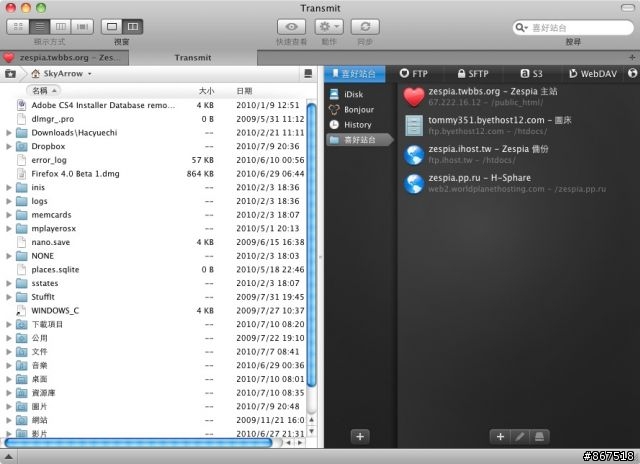Viewport: 640px width, 464px height.
Task: Select the favorites folder in sidebar
Action: click(x=359, y=140)
